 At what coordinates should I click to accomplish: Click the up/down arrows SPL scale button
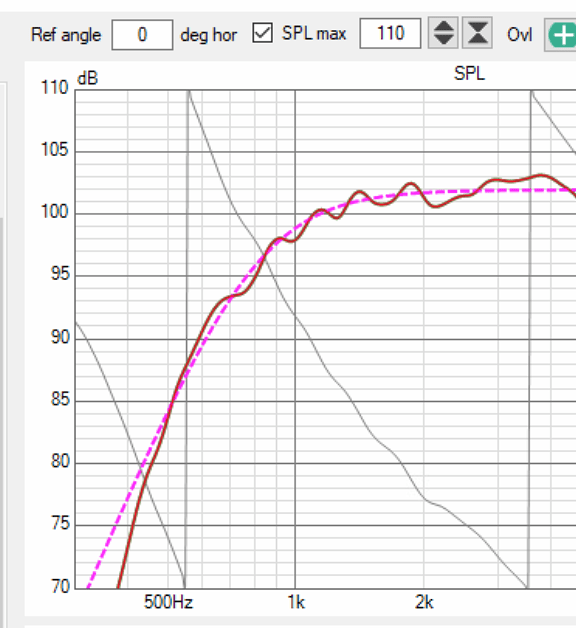443,33
